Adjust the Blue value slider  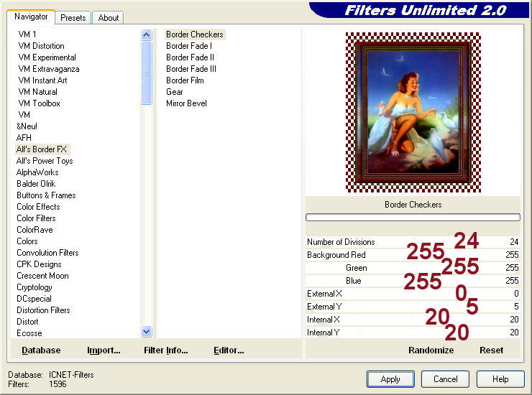point(413,280)
